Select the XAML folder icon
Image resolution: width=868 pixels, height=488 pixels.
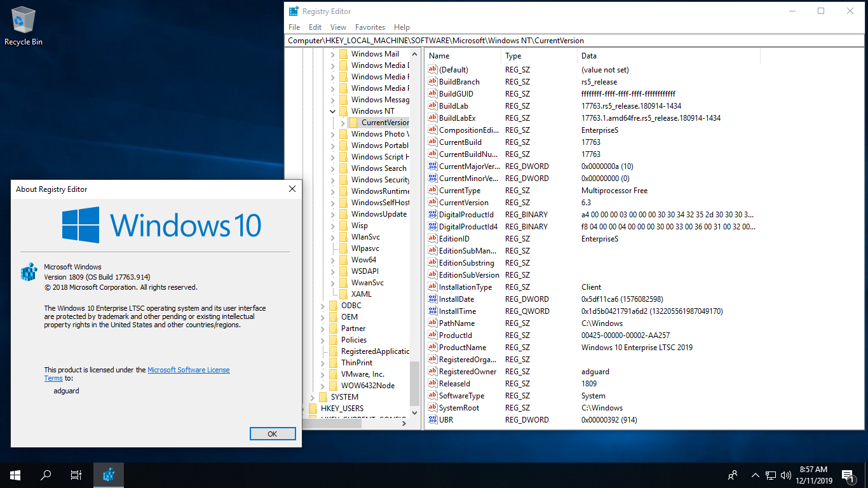[343, 294]
